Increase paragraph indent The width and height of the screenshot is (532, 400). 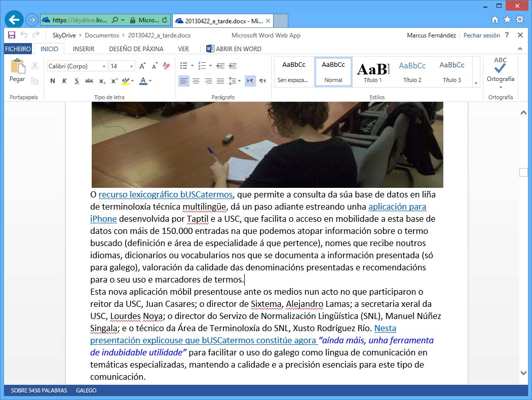[x=233, y=66]
